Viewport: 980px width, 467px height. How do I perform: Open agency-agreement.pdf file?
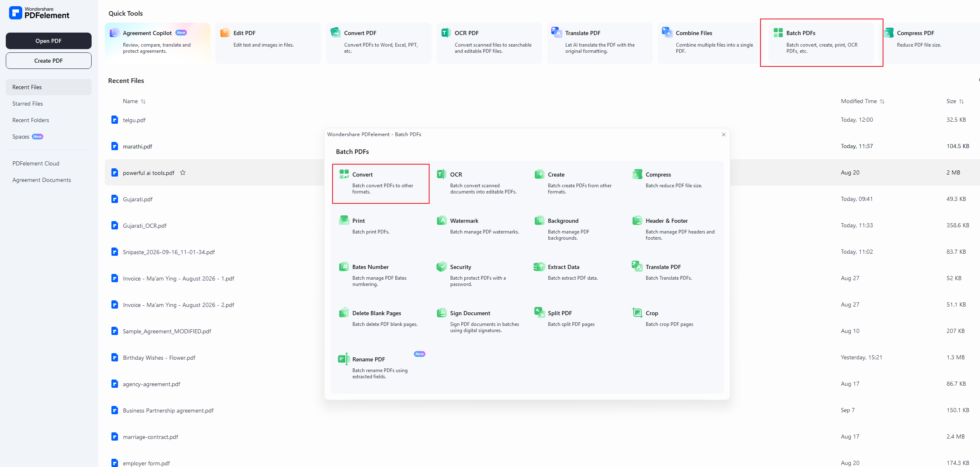click(151, 384)
